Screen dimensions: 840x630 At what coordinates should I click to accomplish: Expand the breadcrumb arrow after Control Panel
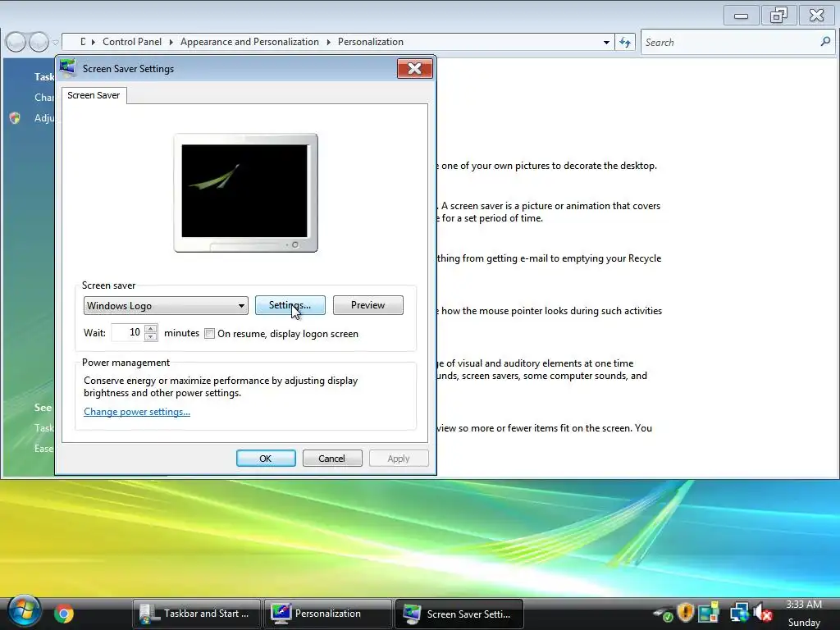click(171, 42)
